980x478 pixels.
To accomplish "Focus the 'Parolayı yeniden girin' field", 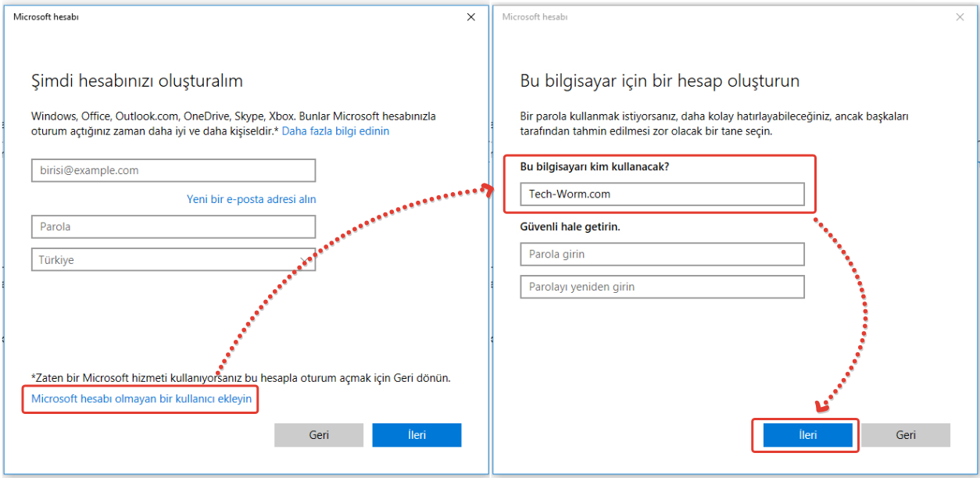I will 662,287.
